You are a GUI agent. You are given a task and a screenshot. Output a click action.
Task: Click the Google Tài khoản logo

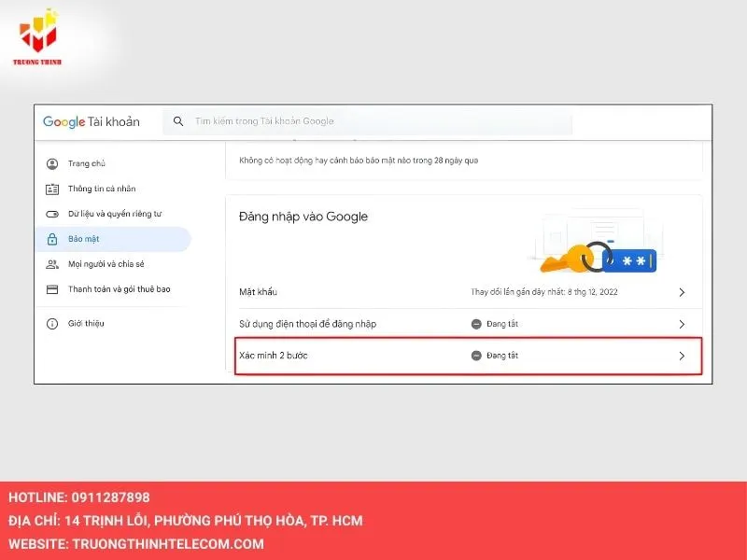[x=92, y=121]
